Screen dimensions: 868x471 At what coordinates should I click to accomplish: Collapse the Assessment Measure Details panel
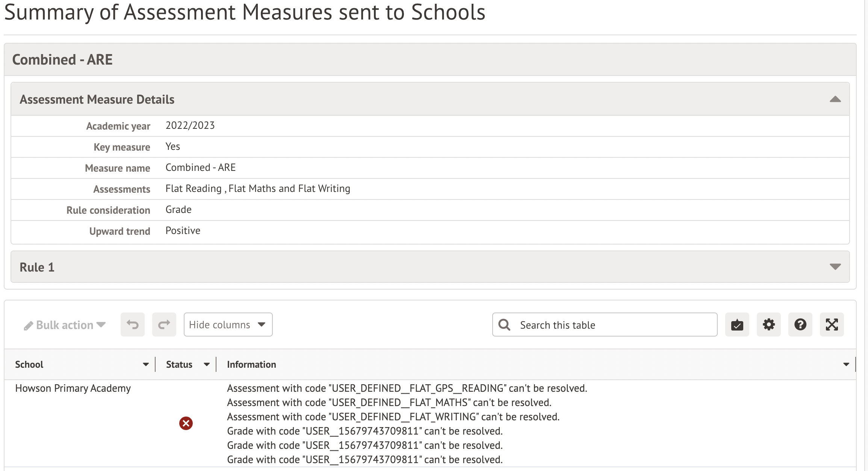[835, 99]
